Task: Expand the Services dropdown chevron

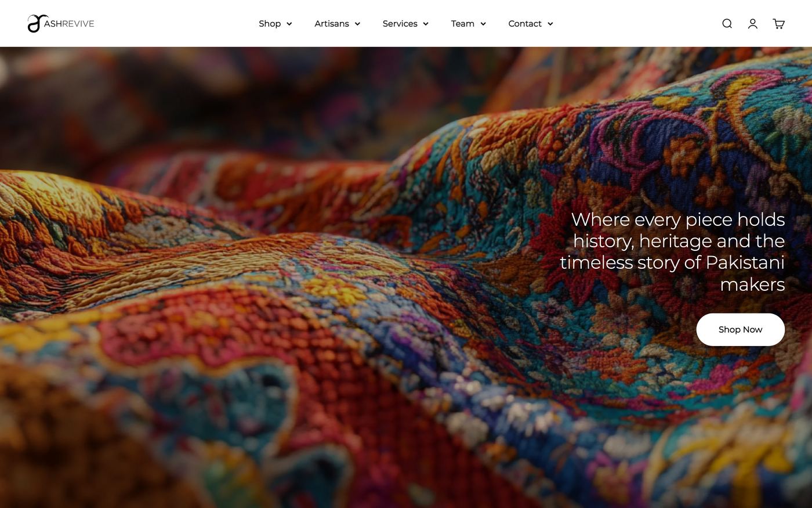Action: pyautogui.click(x=426, y=24)
